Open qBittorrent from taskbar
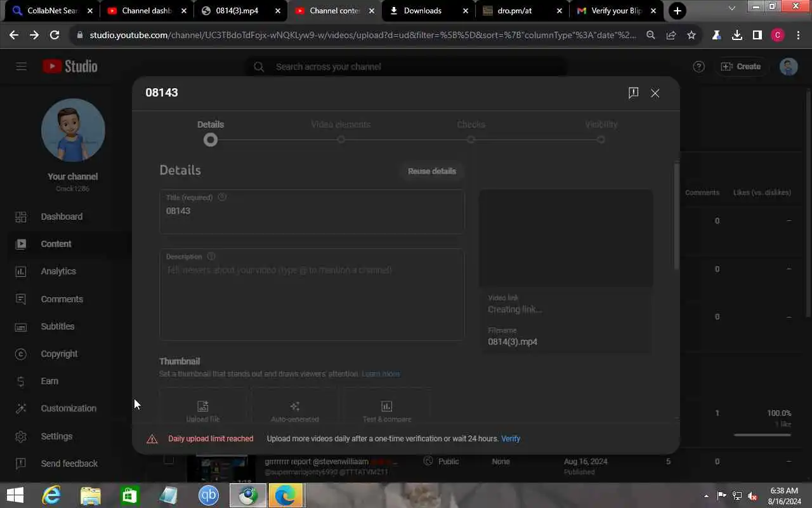The image size is (812, 508). pyautogui.click(x=208, y=495)
